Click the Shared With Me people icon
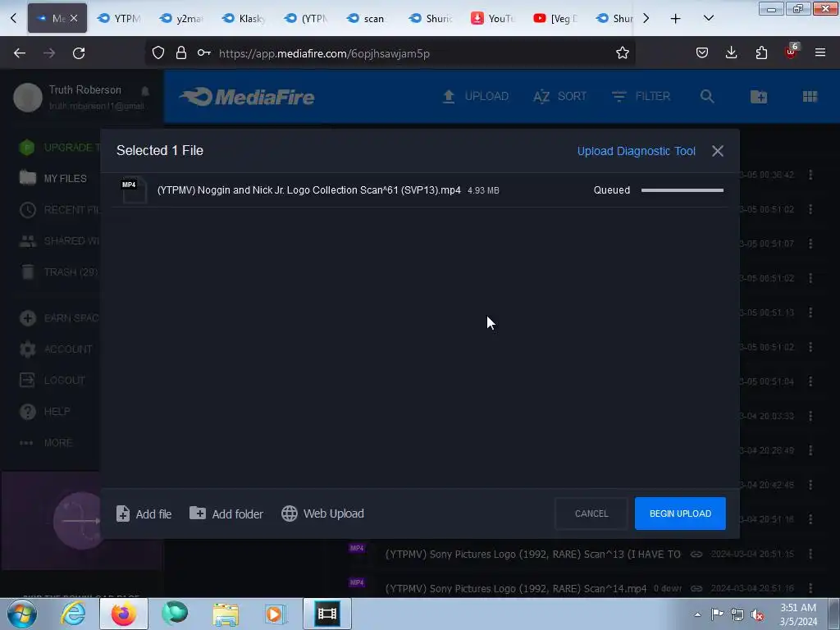The height and width of the screenshot is (630, 840). [x=28, y=241]
